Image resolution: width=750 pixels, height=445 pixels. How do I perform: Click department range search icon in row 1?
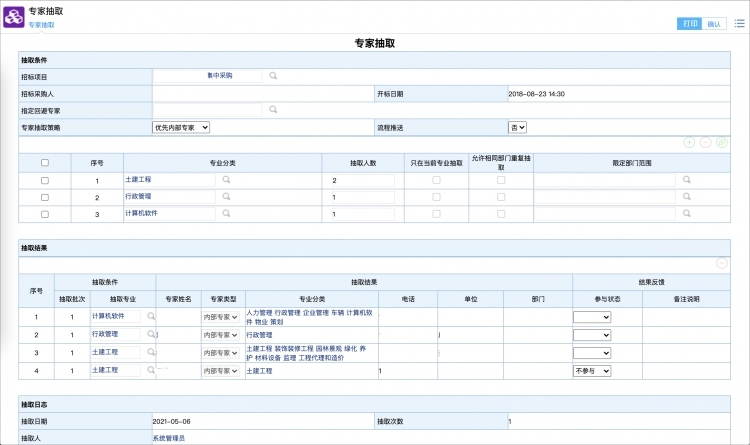click(686, 180)
